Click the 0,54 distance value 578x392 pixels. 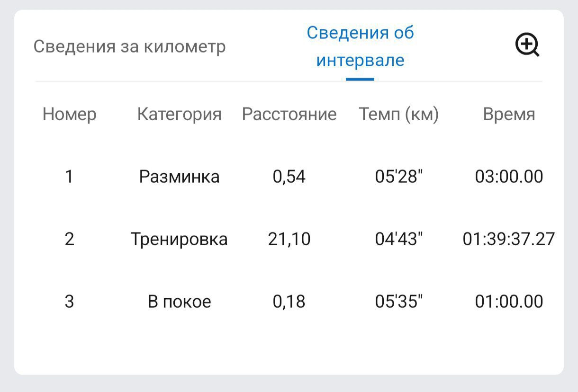(289, 177)
